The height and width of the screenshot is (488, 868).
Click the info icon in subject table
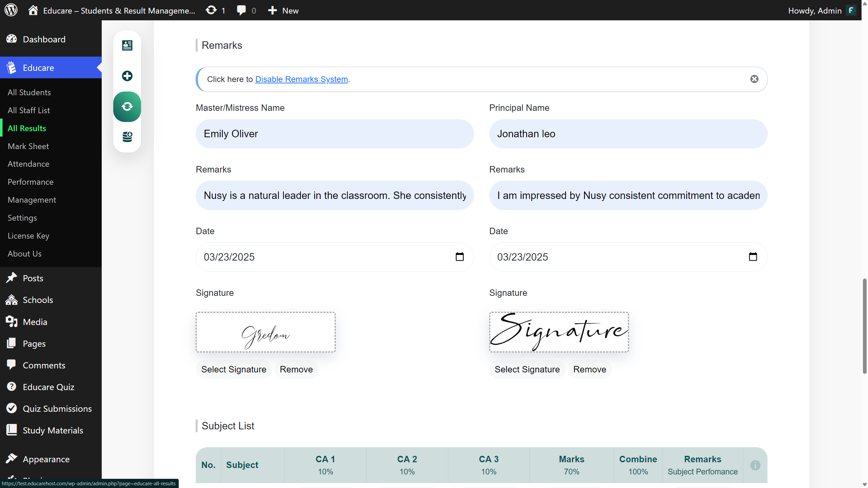click(x=755, y=465)
